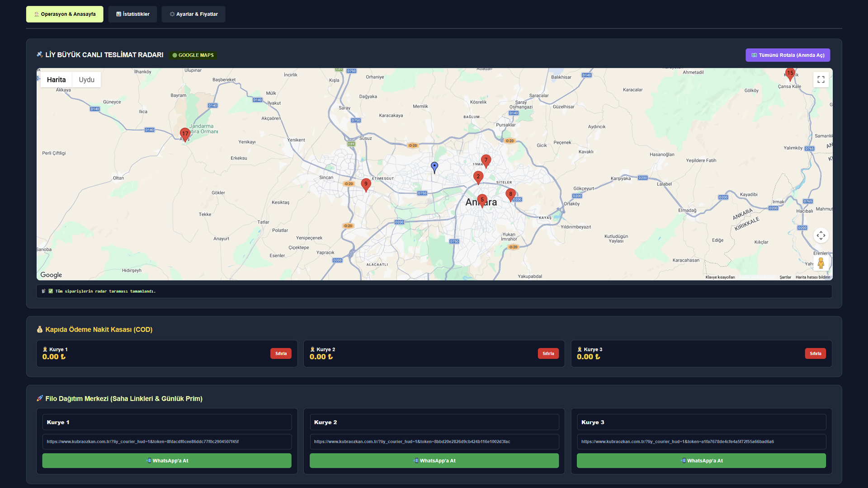The image size is (868, 488).
Task: Send Kurye 2 link via WhatsApp'a At
Action: (434, 460)
